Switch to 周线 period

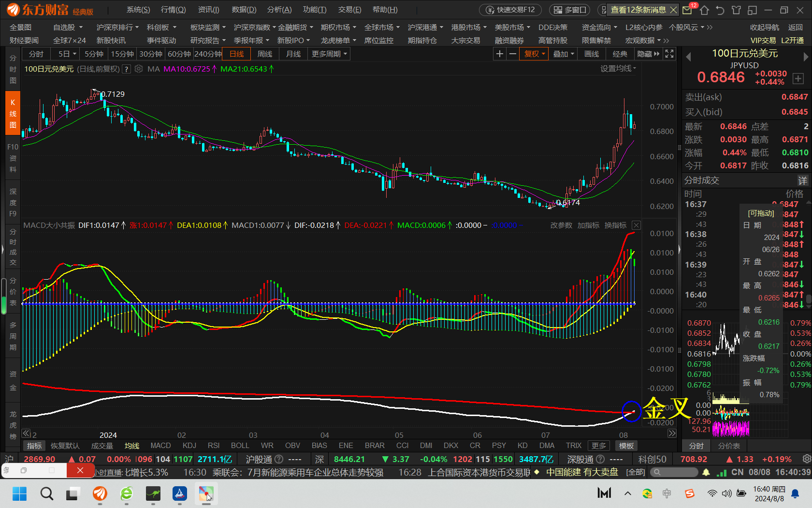265,54
